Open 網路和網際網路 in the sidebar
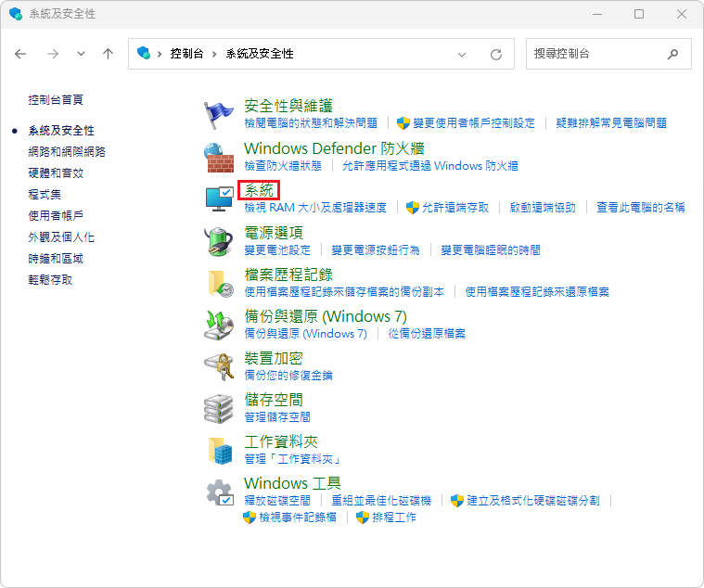This screenshot has width=704, height=588. (x=67, y=151)
